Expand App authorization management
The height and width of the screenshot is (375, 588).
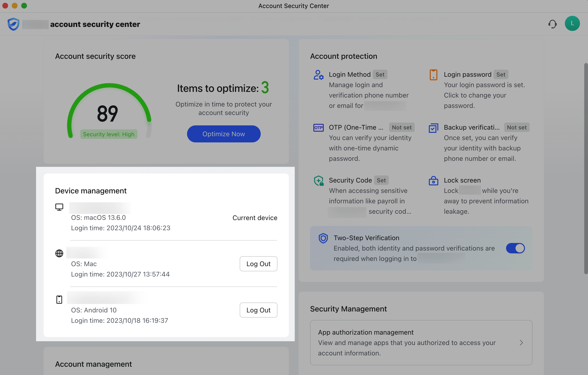pyautogui.click(x=522, y=343)
